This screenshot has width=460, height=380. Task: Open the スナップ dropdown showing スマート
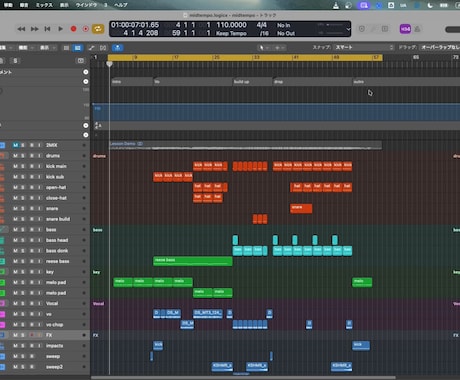(x=364, y=47)
